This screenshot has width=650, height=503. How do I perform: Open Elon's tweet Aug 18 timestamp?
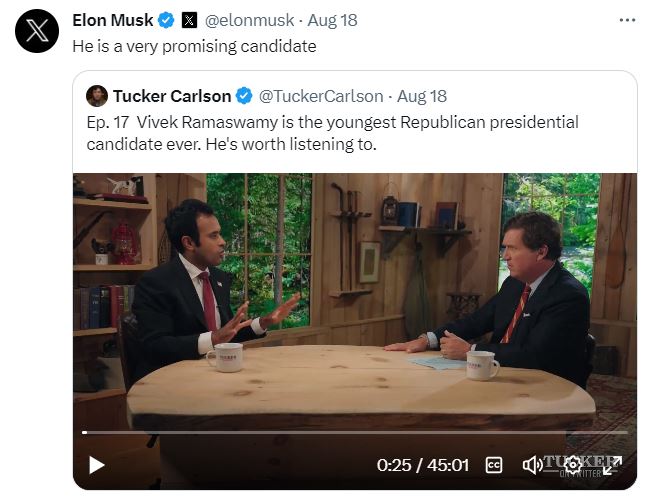[x=333, y=20]
